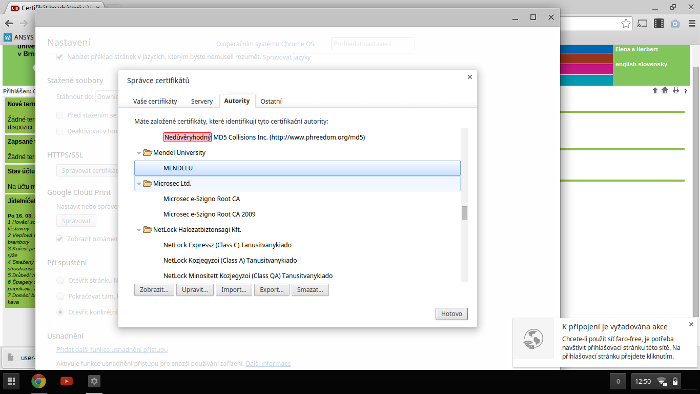Launch the YouTube shelf icon
The height and width of the screenshot is (394, 700).
pos(67,381)
